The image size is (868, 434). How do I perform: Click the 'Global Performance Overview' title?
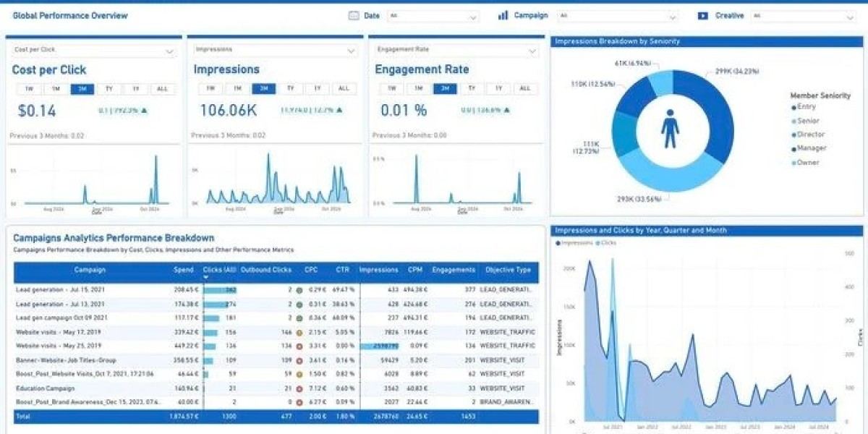pyautogui.click(x=70, y=15)
